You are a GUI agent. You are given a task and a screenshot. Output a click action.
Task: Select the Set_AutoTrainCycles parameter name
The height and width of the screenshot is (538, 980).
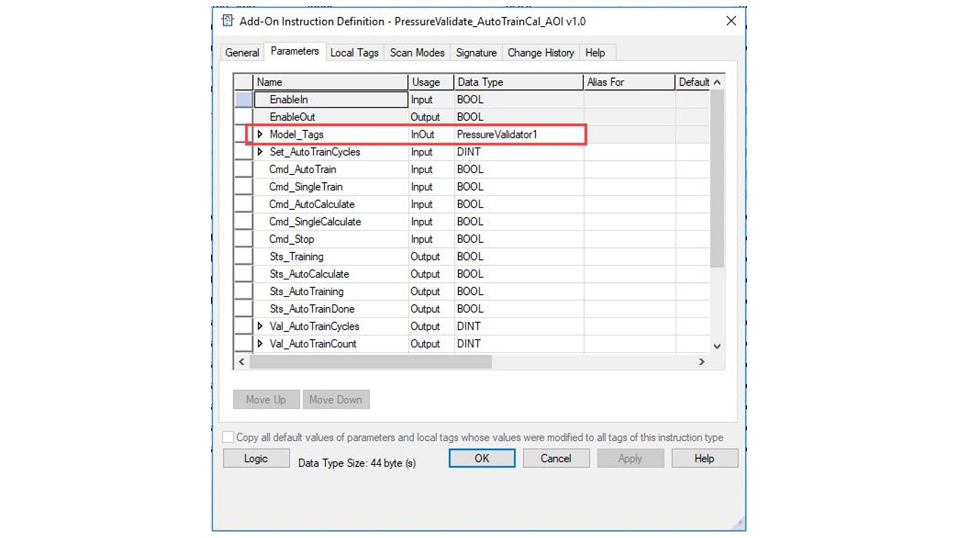[x=315, y=152]
